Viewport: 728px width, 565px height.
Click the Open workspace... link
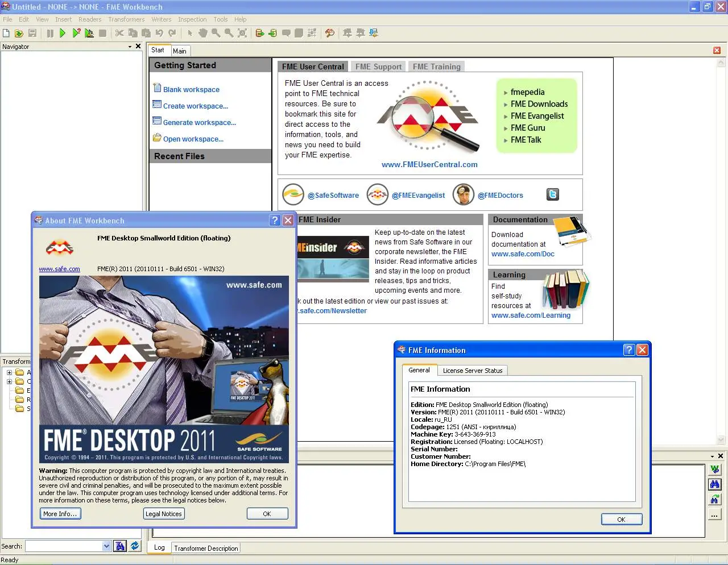point(193,139)
